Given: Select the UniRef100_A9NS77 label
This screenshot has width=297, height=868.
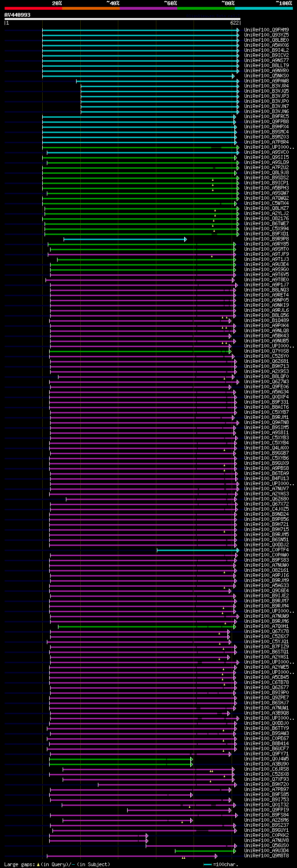Looking at the screenshot, I should click(x=266, y=61).
